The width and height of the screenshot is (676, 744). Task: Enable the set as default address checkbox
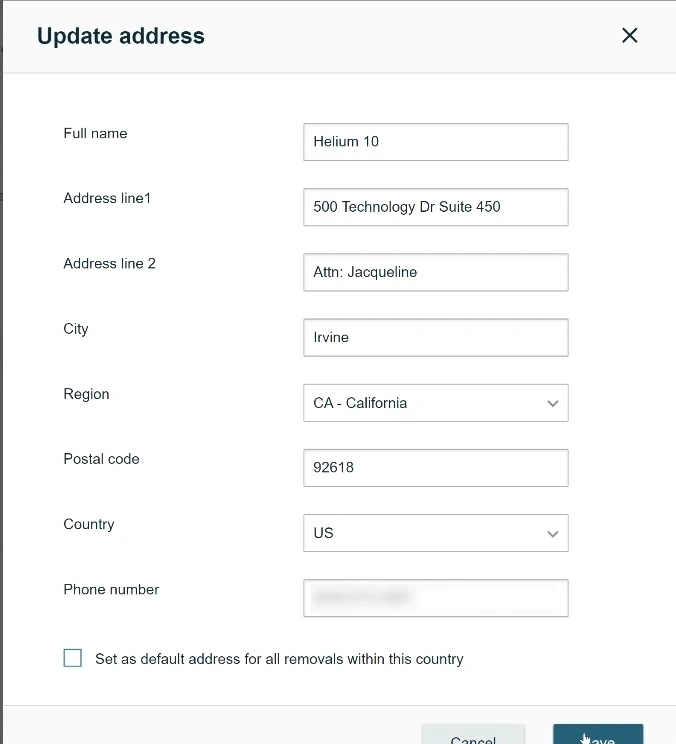73,658
